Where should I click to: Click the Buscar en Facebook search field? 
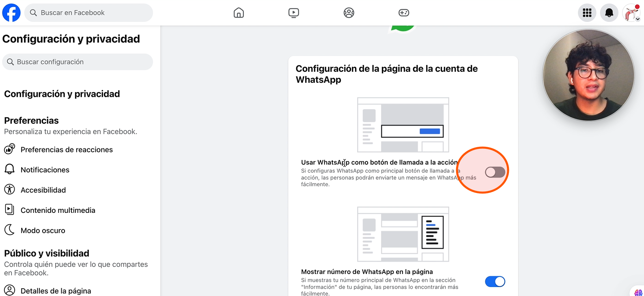(88, 13)
